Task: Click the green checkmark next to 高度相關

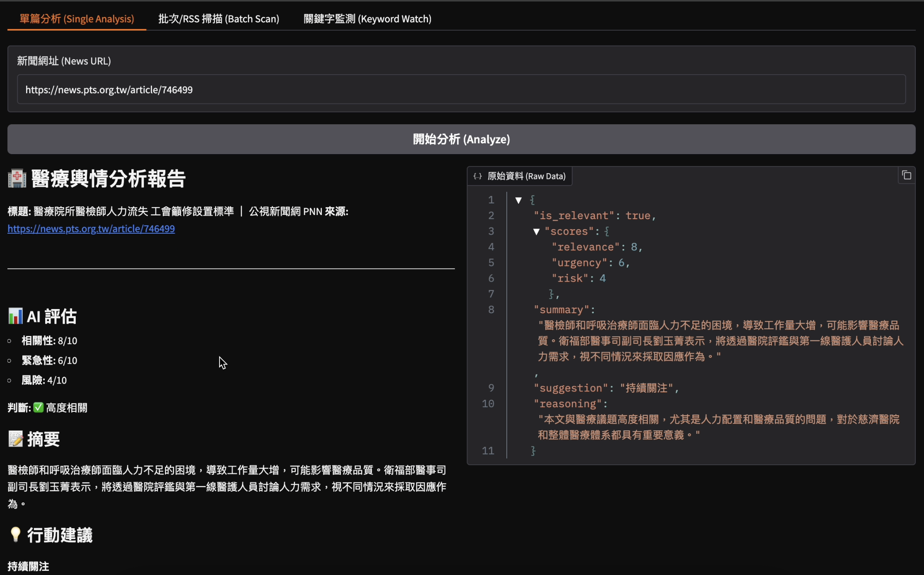Action: pyautogui.click(x=39, y=408)
